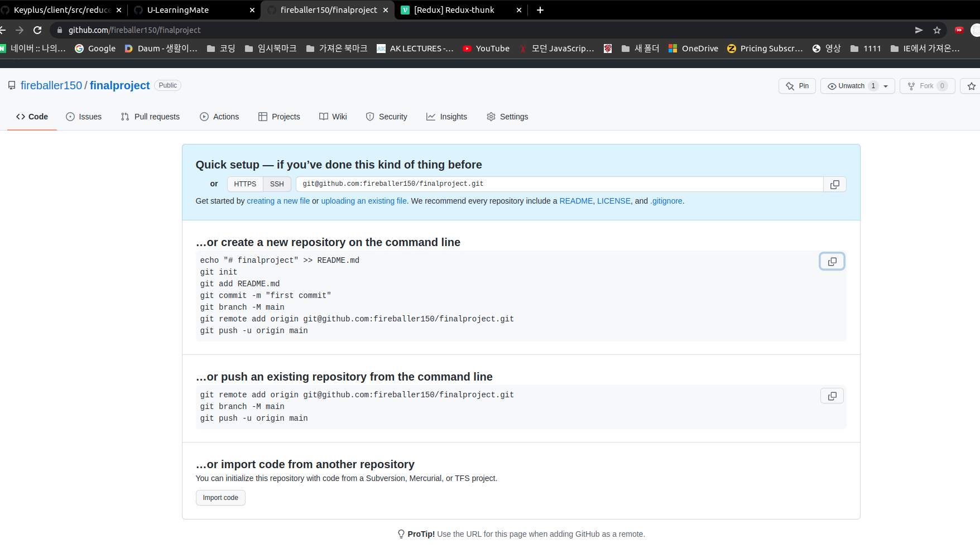Close the U-LearningMate tab

click(x=252, y=10)
